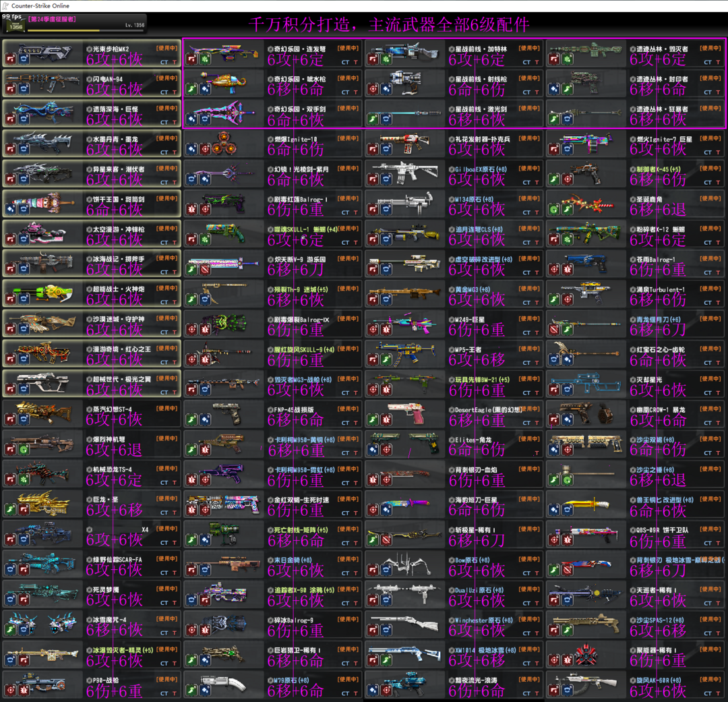Click green snowflake icon on 噬魂SKULL-1 row
The width and height of the screenshot is (728, 702).
(x=205, y=239)
